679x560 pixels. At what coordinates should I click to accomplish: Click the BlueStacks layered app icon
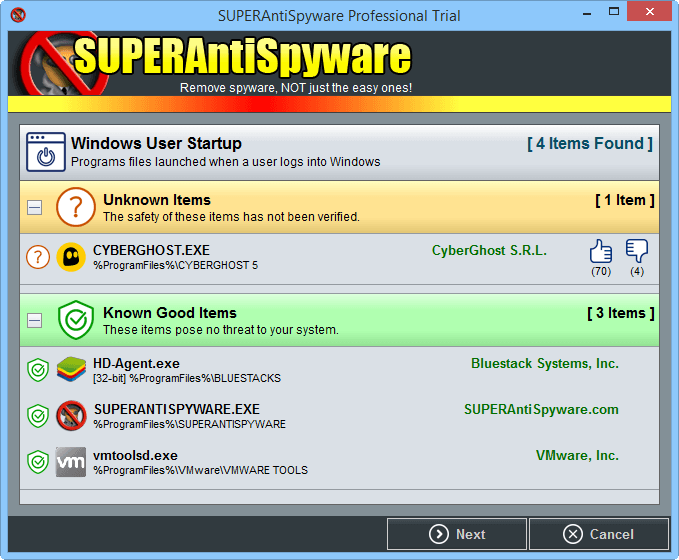click(x=71, y=369)
